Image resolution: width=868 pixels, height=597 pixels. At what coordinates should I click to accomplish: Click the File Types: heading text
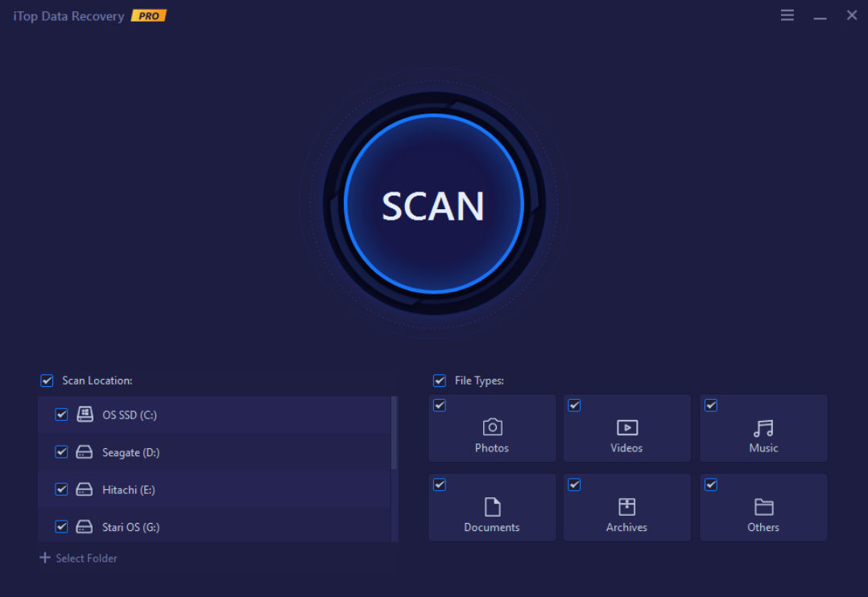click(479, 381)
